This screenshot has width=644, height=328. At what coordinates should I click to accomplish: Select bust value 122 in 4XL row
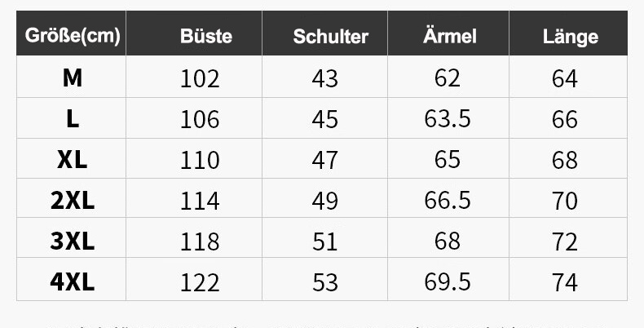pyautogui.click(x=200, y=283)
